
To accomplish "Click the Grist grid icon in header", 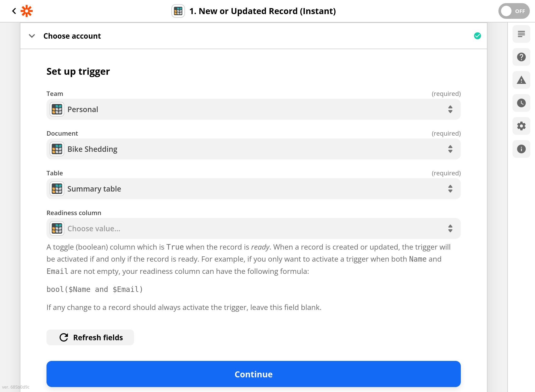I will (x=178, y=11).
